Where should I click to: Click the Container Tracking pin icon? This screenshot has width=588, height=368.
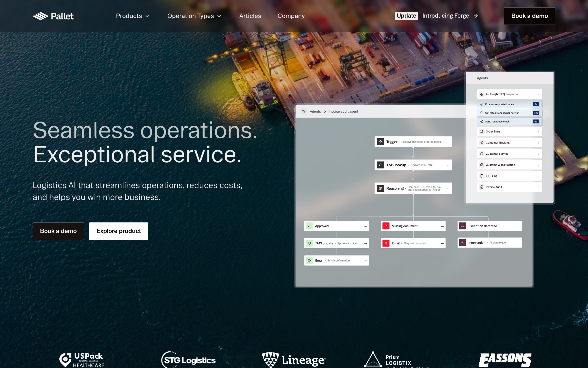point(482,143)
